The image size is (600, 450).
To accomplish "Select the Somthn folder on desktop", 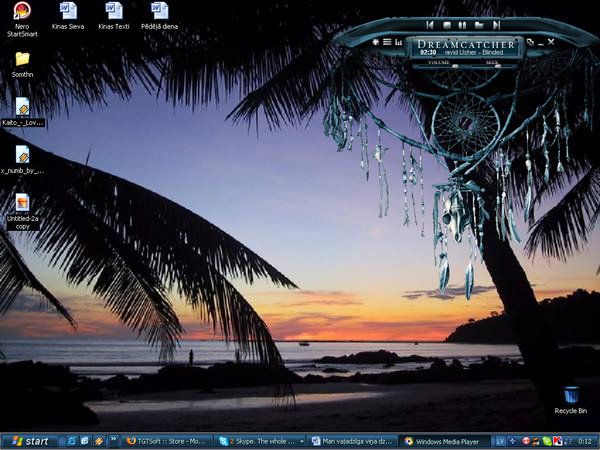I will [x=22, y=64].
